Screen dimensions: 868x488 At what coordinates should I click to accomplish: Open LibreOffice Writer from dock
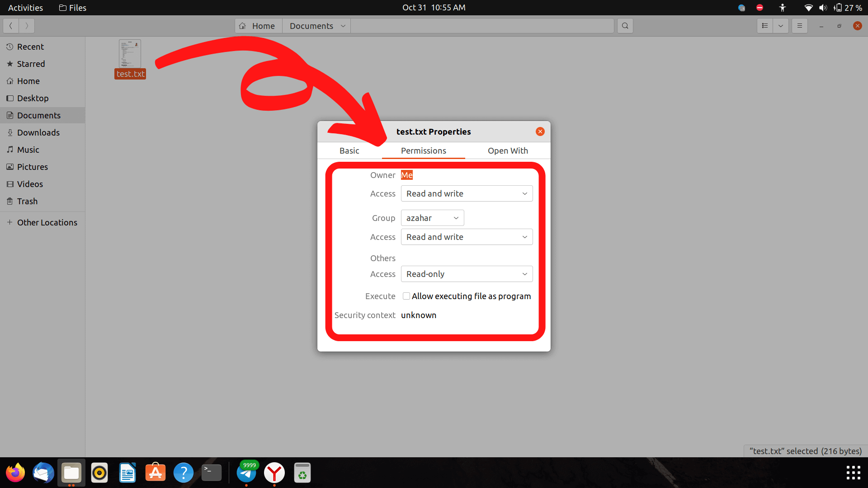click(127, 474)
